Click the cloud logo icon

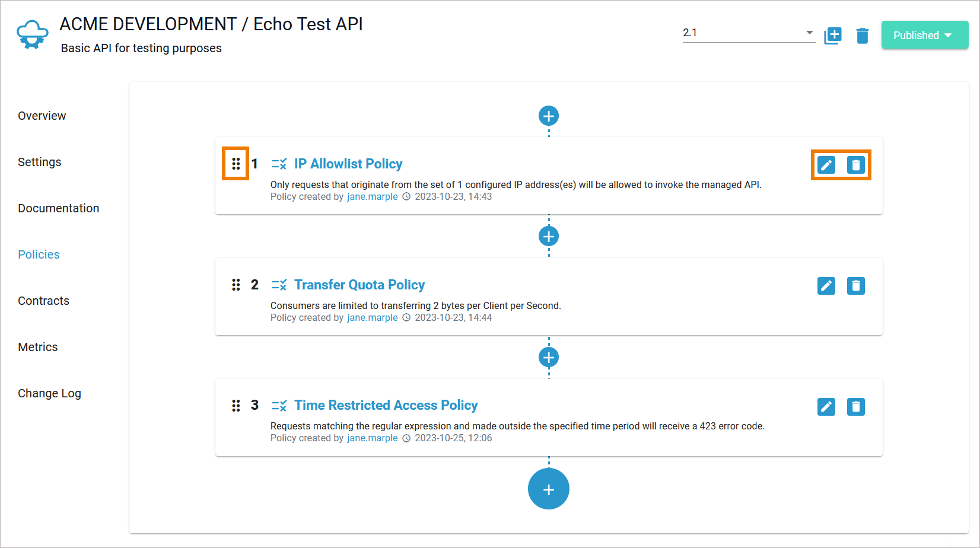tap(32, 34)
